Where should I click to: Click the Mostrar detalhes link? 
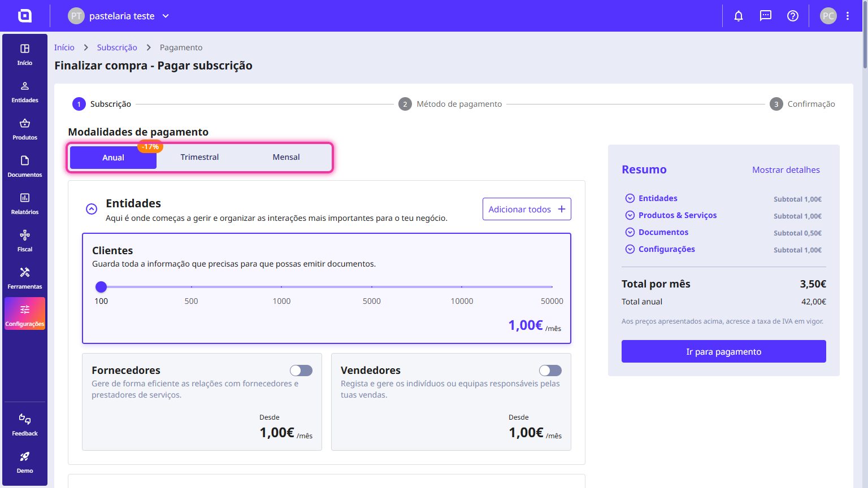point(785,170)
